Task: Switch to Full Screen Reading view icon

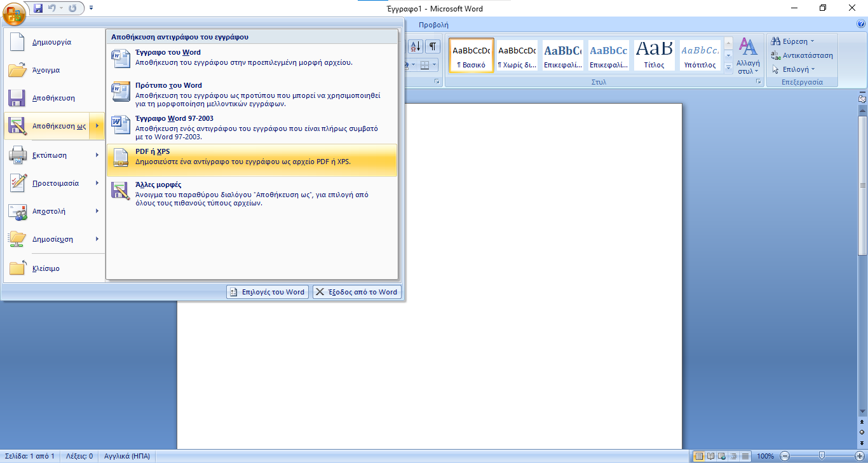Action: (x=710, y=456)
